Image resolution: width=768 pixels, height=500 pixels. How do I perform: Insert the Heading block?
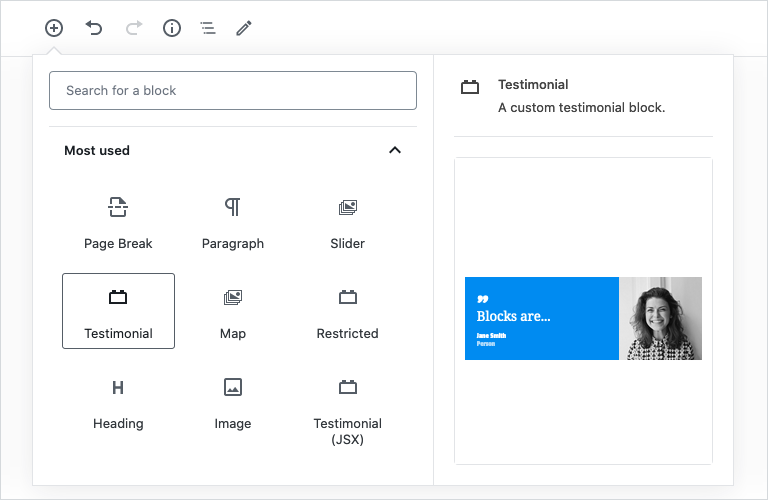click(118, 401)
